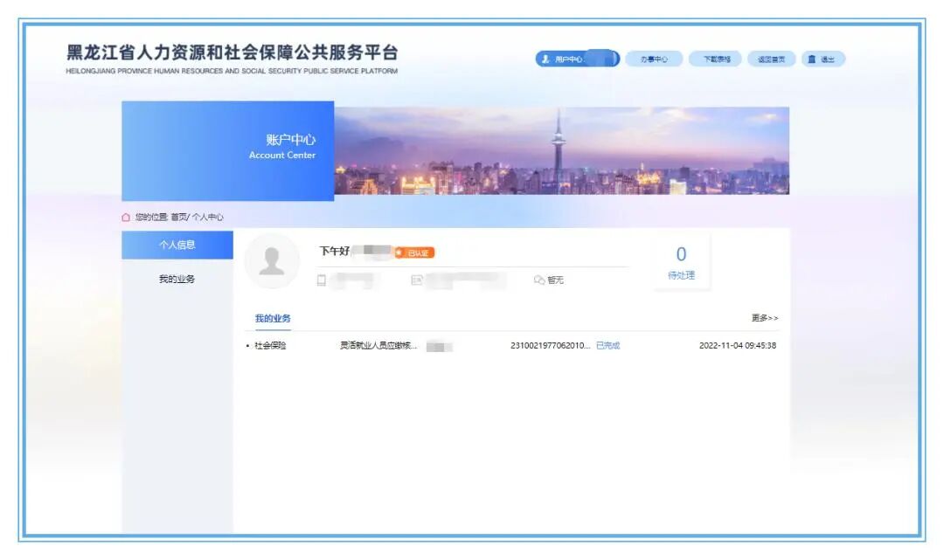The height and width of the screenshot is (560, 944).
Task: Click the number 2310021977062010...
Action: pos(551,345)
